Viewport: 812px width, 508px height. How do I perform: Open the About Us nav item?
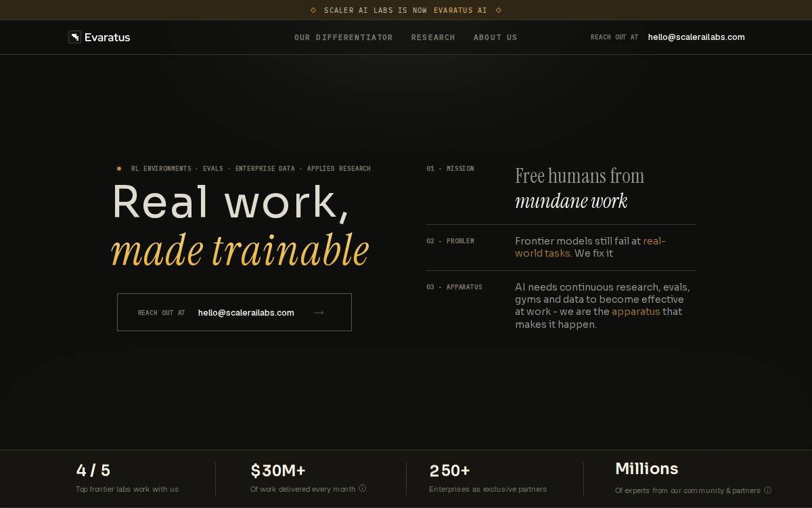(495, 37)
